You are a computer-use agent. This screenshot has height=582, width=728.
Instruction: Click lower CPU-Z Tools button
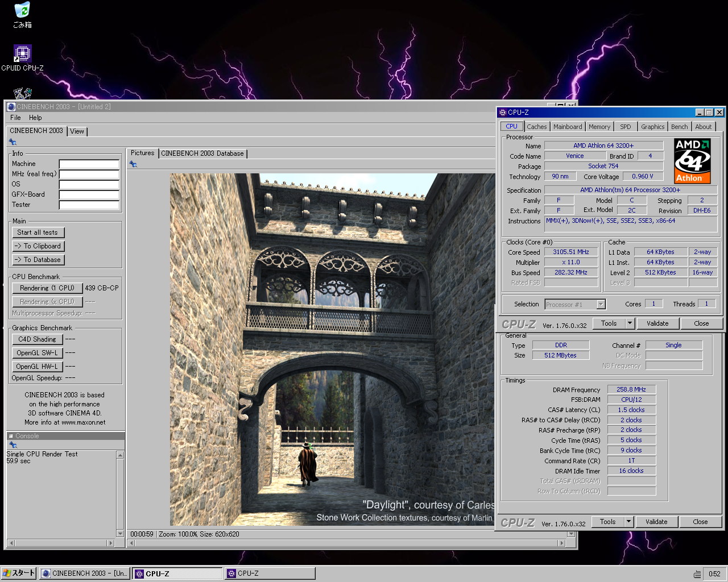pos(608,522)
